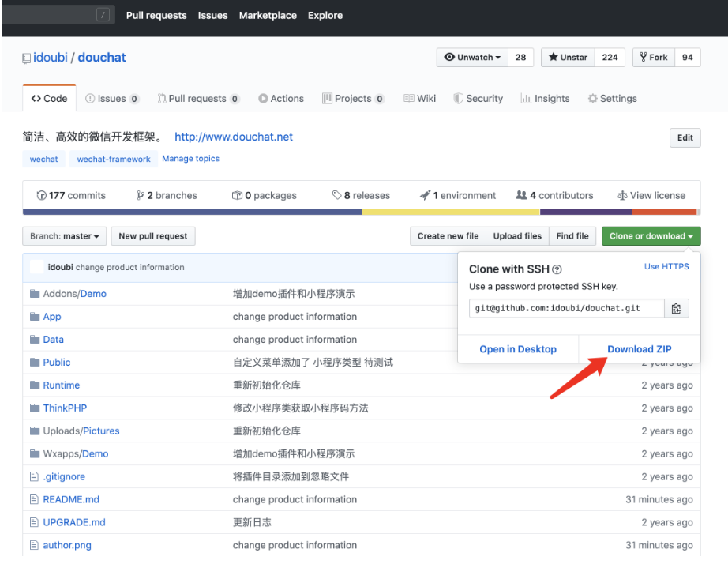Open Explore in top navigation
This screenshot has height=564, width=728.
(x=325, y=15)
